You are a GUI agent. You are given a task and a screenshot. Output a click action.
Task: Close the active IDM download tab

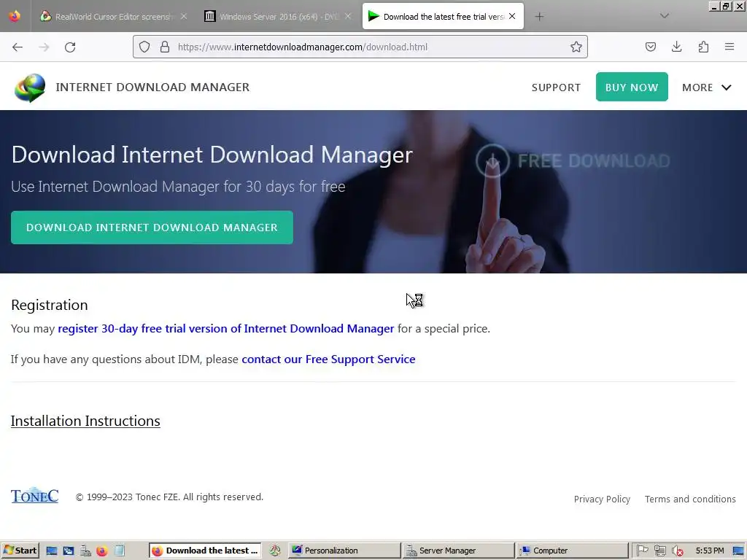[512, 17]
